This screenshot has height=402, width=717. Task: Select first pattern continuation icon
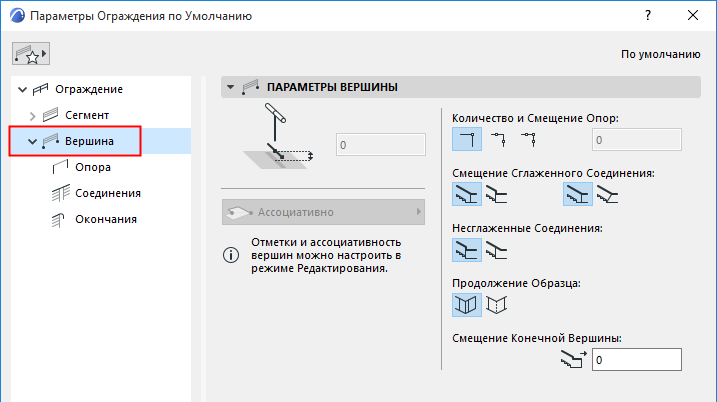tap(467, 305)
